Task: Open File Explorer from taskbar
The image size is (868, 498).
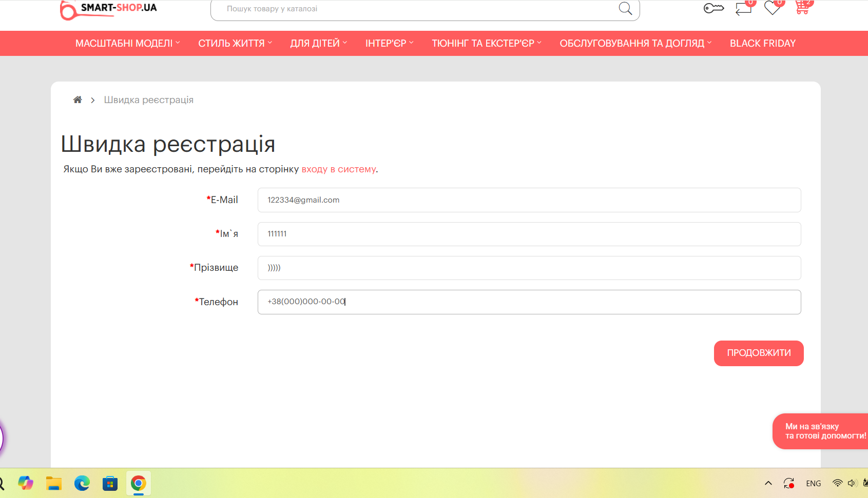Action: 54,483
